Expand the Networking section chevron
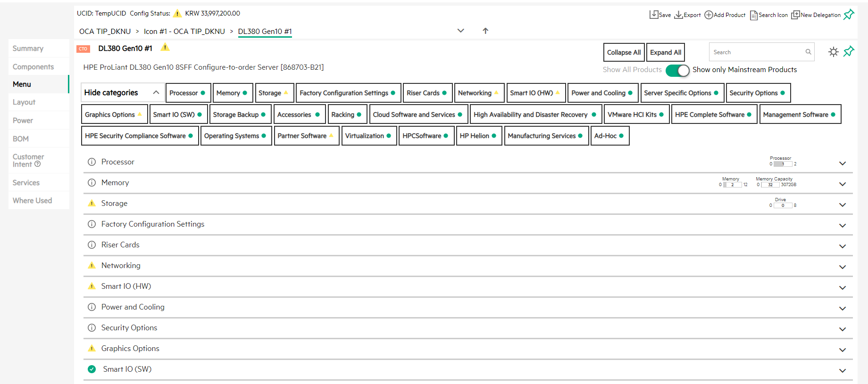Viewport: 868px width, 384px height. click(843, 267)
